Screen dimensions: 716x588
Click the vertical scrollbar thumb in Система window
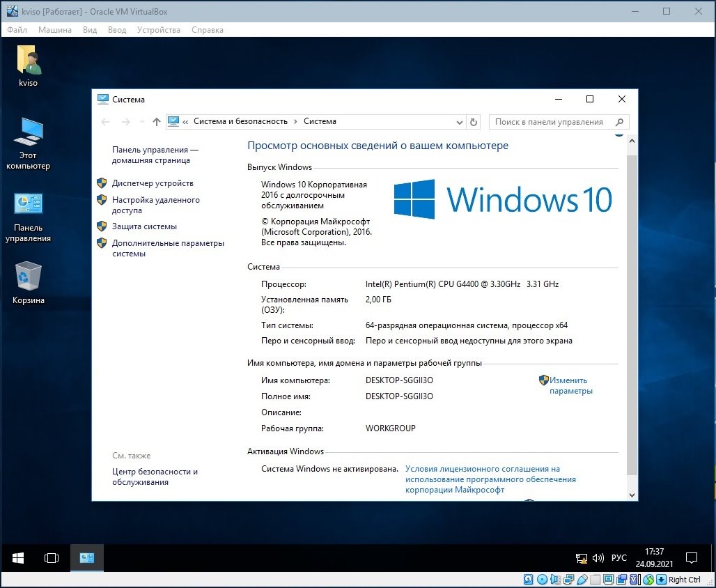point(632,315)
